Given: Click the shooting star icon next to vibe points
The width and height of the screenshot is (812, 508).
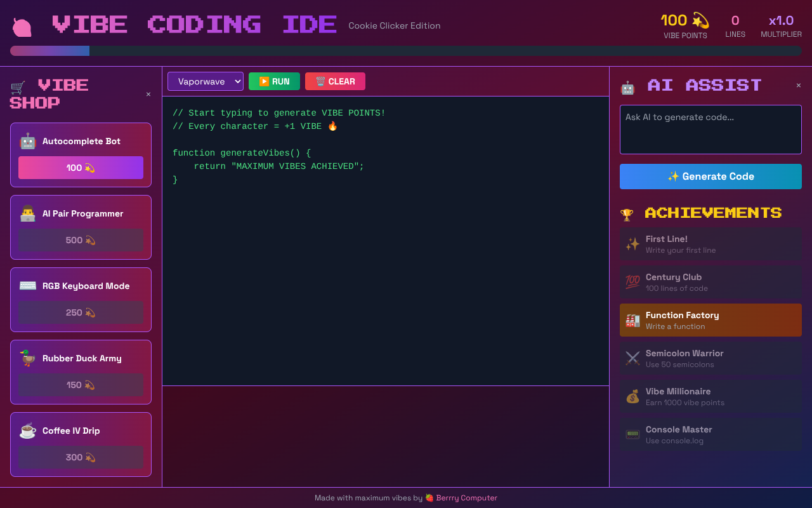Looking at the screenshot, I should click(x=702, y=20).
